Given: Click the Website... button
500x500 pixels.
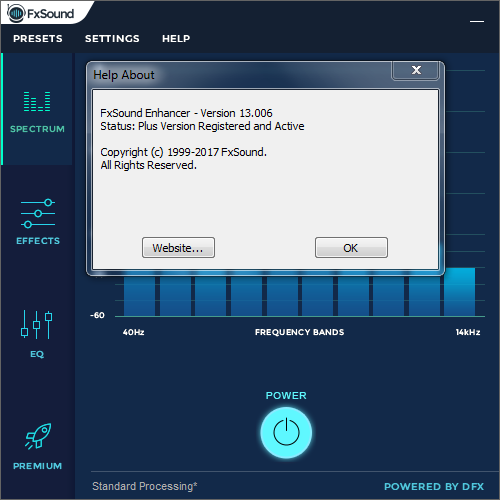Looking at the screenshot, I should pyautogui.click(x=178, y=248).
